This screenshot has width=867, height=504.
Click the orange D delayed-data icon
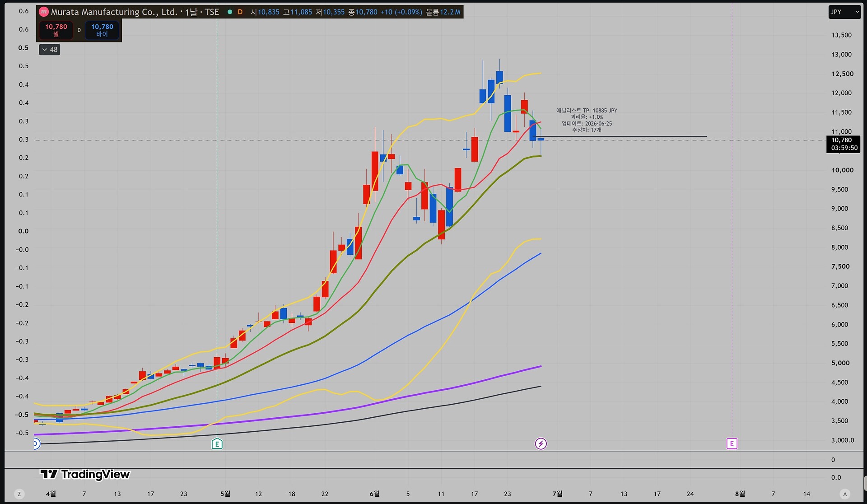pos(240,12)
